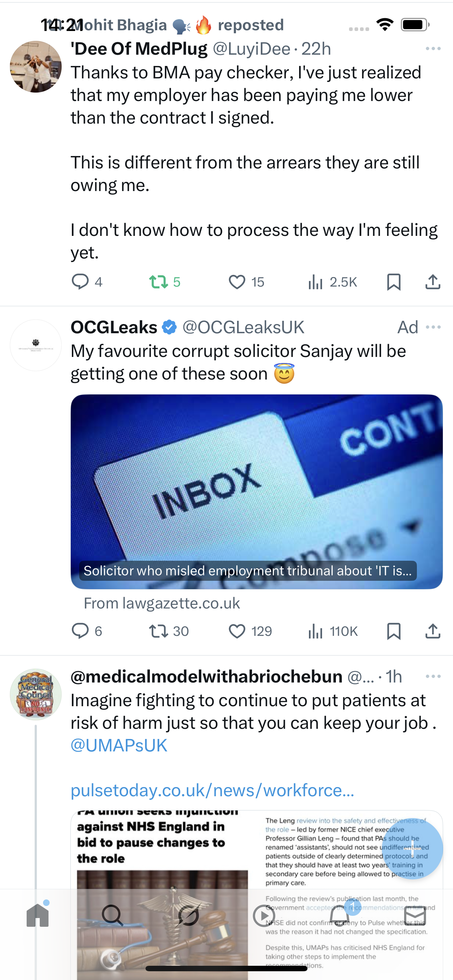This screenshot has width=453, height=980.
Task: Undo repost on 'Dee Of MedPlug tweet
Action: [x=158, y=282]
